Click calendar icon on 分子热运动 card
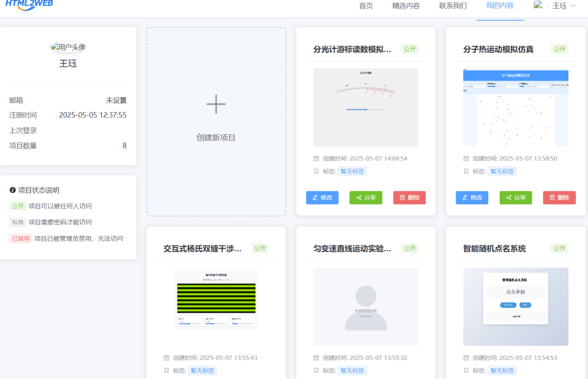The image size is (588, 379). [466, 158]
